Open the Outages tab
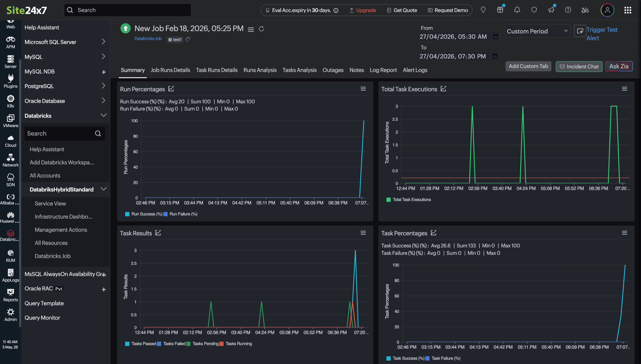Image resolution: width=641 pixels, height=364 pixels. [333, 70]
